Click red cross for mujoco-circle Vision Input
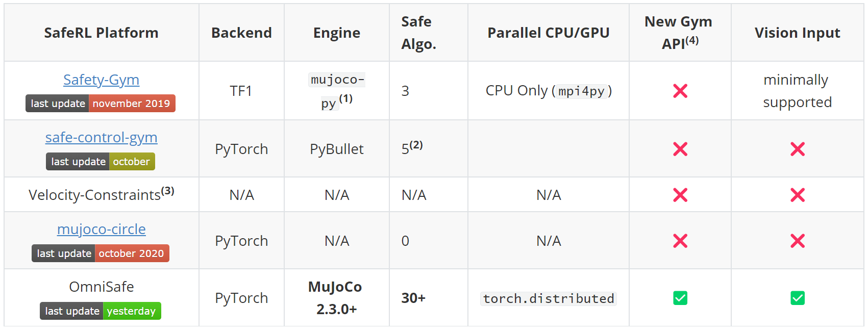The width and height of the screenshot is (868, 331). (x=798, y=241)
